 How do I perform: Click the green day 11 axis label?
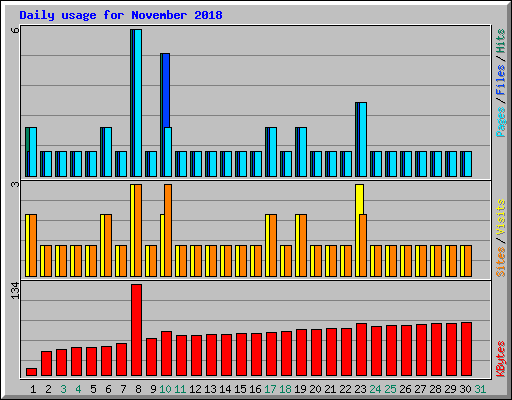[180, 389]
